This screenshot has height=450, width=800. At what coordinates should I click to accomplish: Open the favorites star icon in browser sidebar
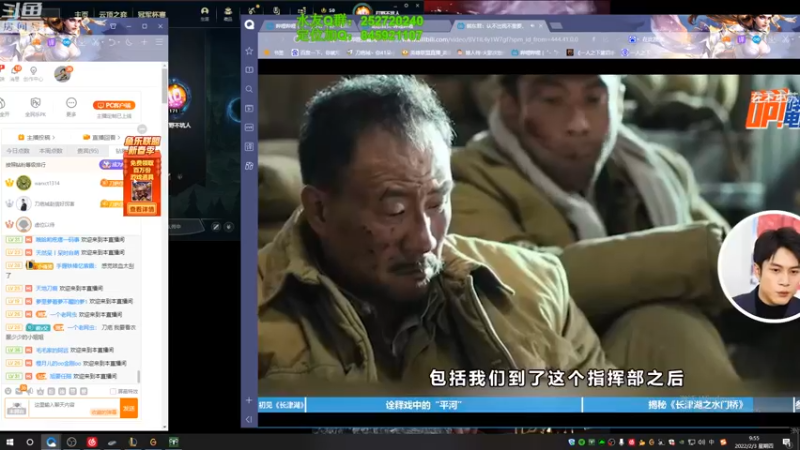coord(249,51)
